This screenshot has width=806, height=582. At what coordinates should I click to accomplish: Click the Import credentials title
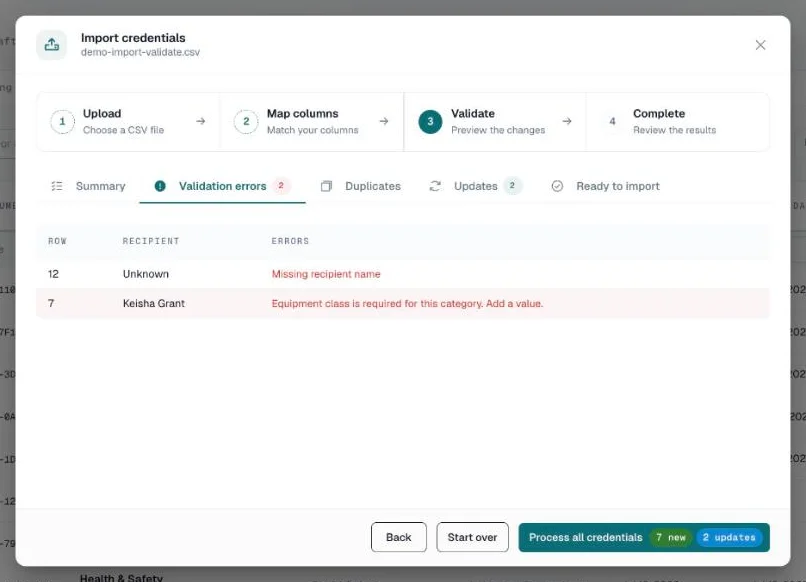(x=133, y=38)
